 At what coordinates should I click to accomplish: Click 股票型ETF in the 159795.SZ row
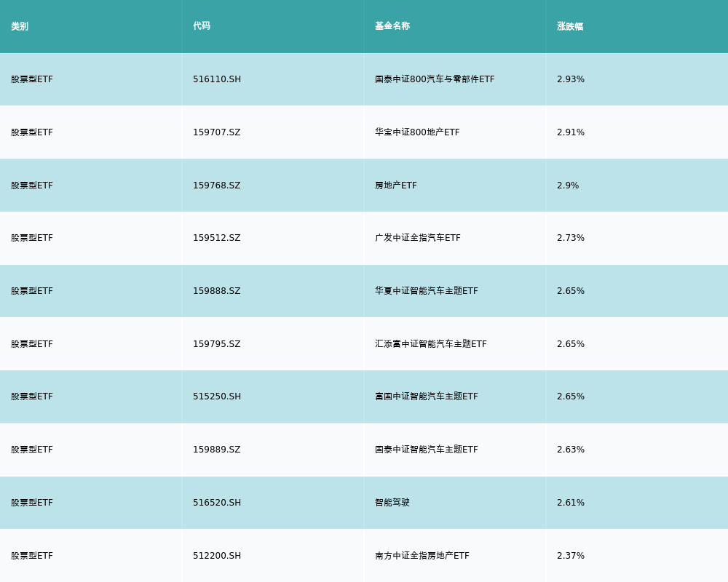(x=32, y=344)
